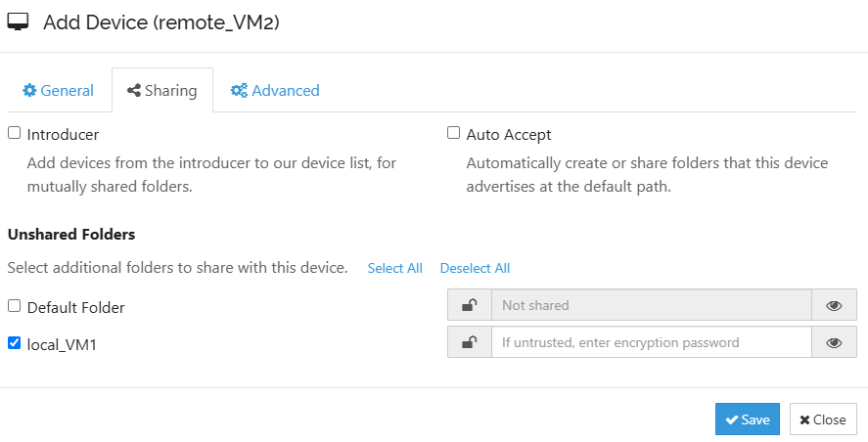The image size is (868, 442).
Task: Click the encryption password field for local_VM1
Action: 651,342
